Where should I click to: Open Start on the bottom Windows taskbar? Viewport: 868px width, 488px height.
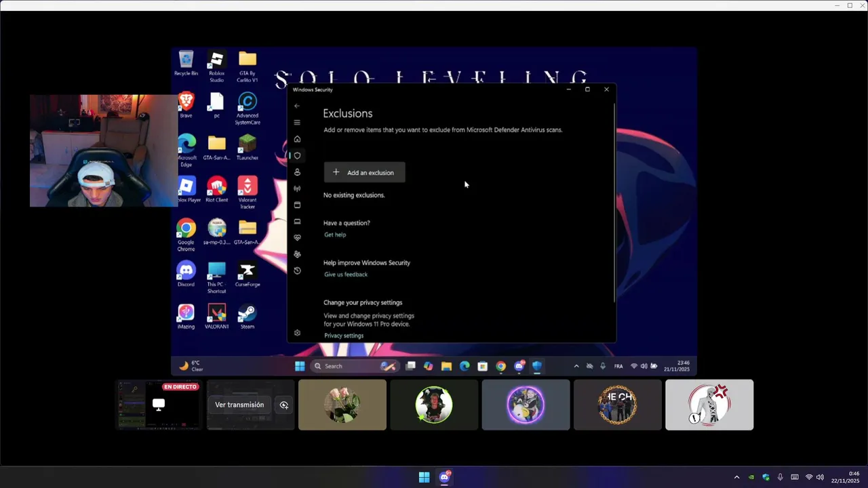pos(424,477)
